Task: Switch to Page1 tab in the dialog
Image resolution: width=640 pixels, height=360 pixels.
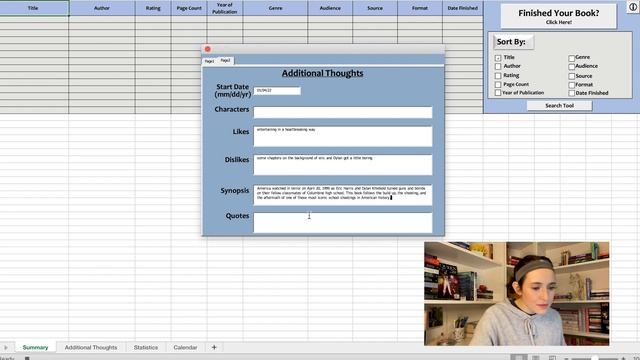Action: pyautogui.click(x=209, y=61)
